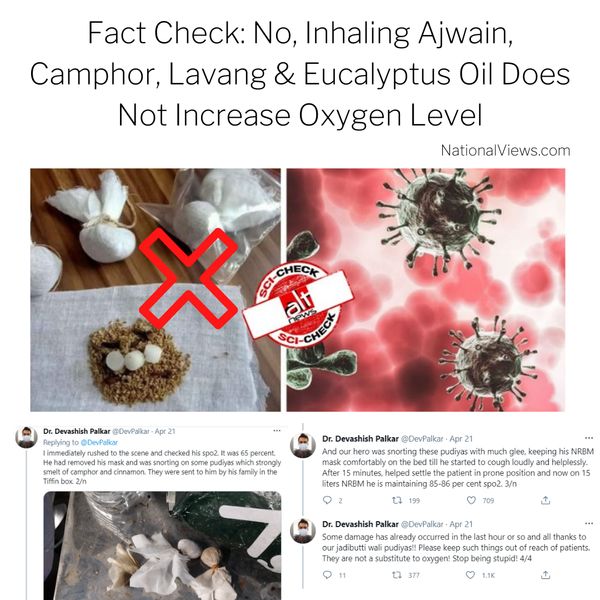Open the pudiyas photo attached to tweet
Image resolution: width=600 pixels, height=600 pixels.
pyautogui.click(x=162, y=546)
